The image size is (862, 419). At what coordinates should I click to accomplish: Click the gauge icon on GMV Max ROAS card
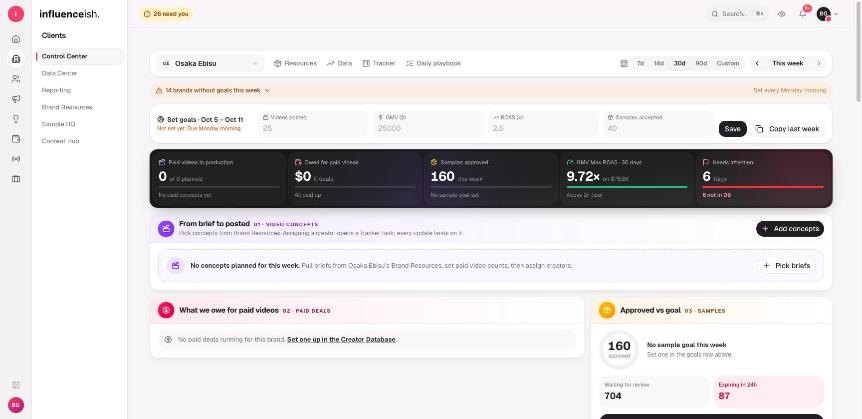click(570, 162)
